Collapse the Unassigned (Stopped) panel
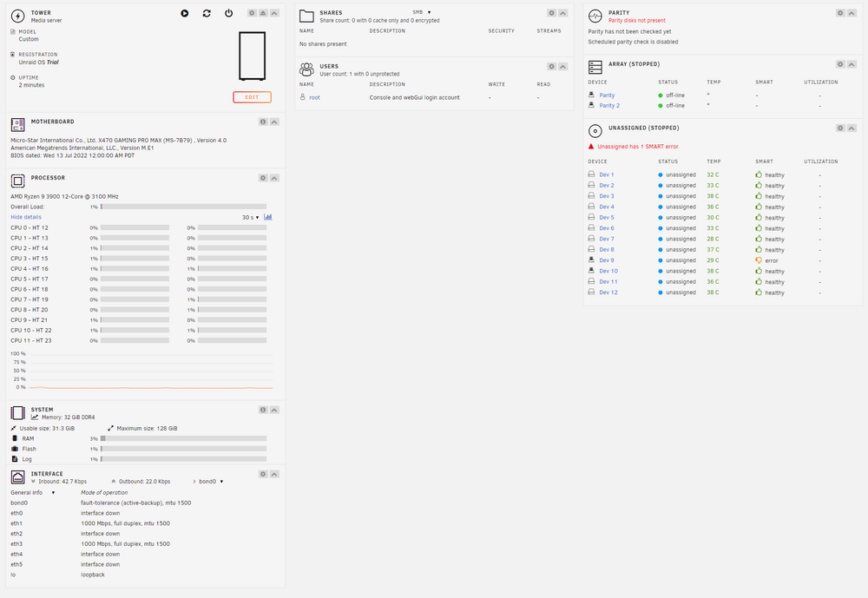The width and height of the screenshot is (868, 598). 852,128
